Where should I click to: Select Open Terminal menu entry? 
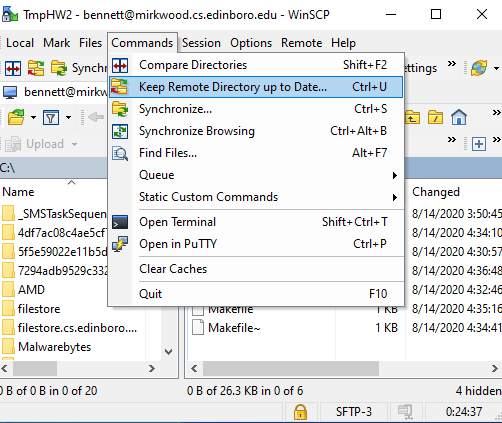256,222
